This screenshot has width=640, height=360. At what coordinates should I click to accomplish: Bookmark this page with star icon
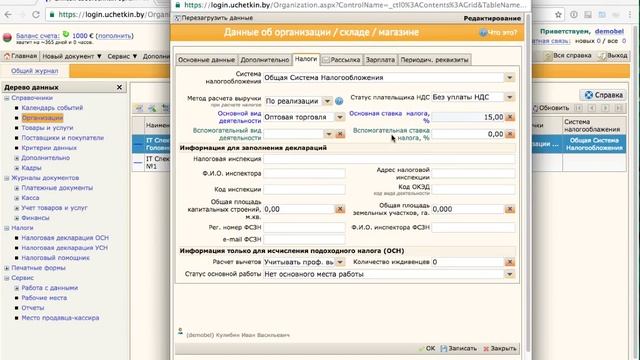coord(558,15)
